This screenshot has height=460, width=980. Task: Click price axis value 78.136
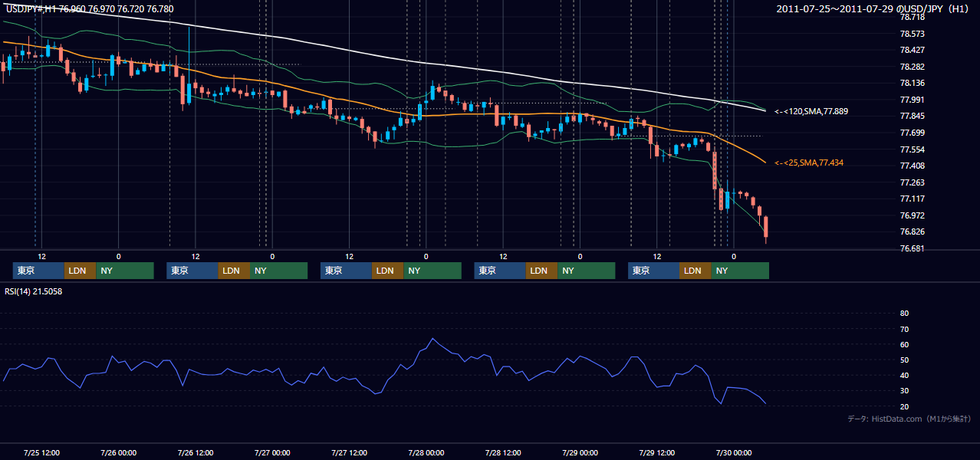(912, 83)
